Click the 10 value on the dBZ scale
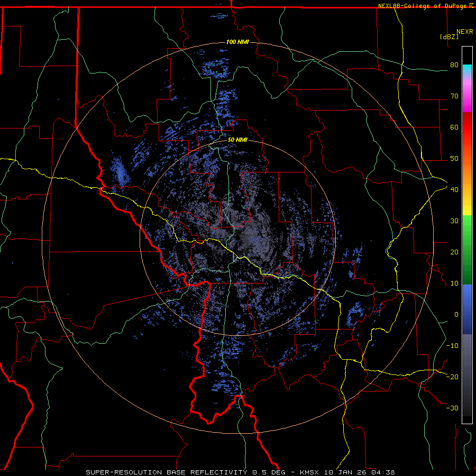Image resolution: width=476 pixels, height=476 pixels. [454, 283]
